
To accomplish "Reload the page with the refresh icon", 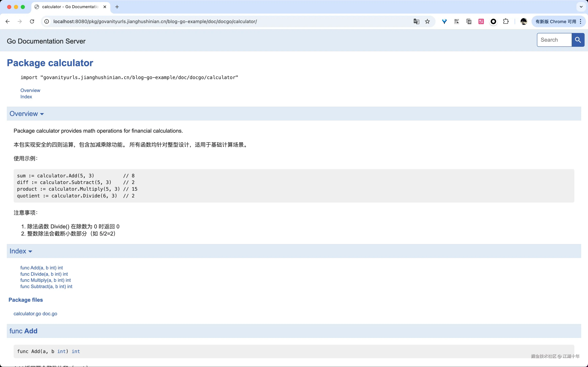I will tap(32, 21).
